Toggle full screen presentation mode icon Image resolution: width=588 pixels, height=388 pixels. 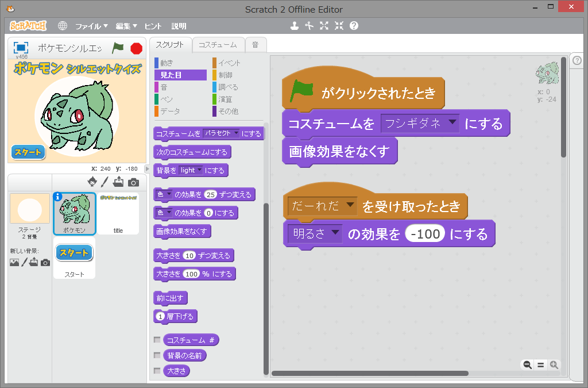click(x=21, y=48)
